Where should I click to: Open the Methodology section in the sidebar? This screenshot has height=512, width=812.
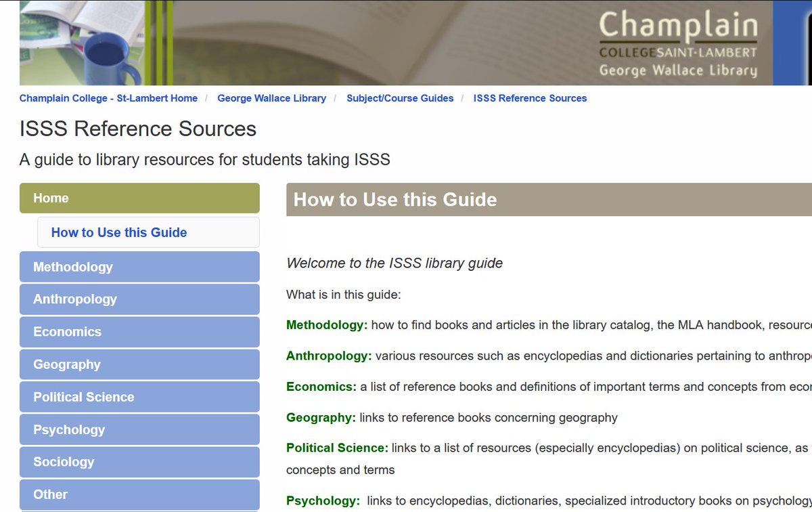[x=72, y=267]
